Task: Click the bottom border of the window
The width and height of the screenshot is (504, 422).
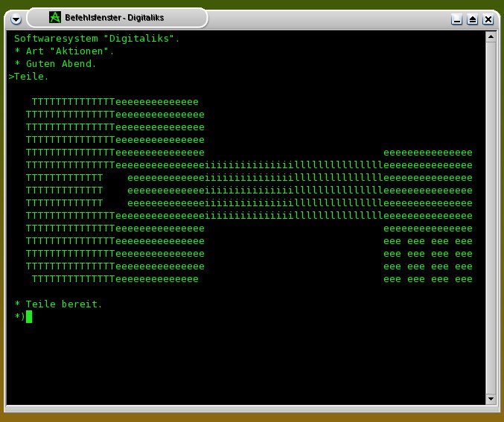Action: 252,410
